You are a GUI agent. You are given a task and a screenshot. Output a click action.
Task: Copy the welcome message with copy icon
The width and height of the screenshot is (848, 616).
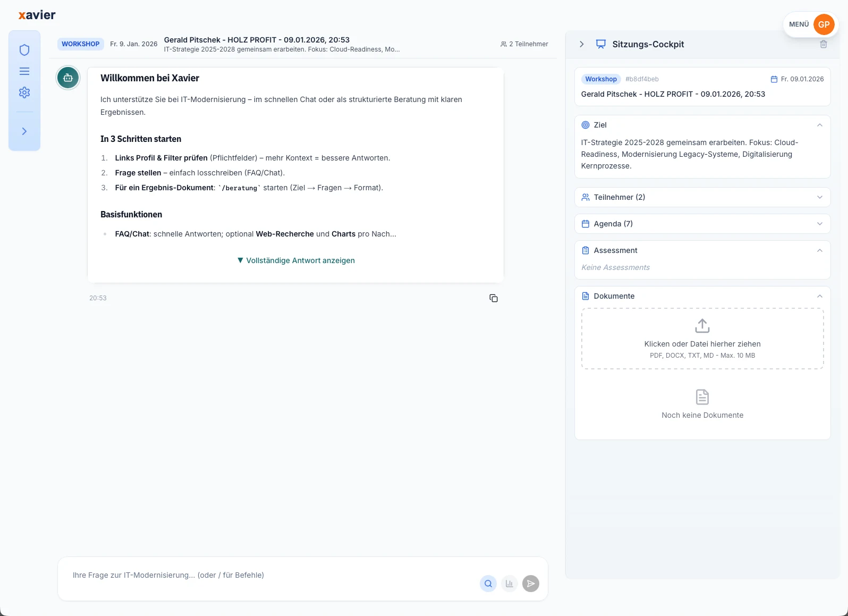[494, 298]
